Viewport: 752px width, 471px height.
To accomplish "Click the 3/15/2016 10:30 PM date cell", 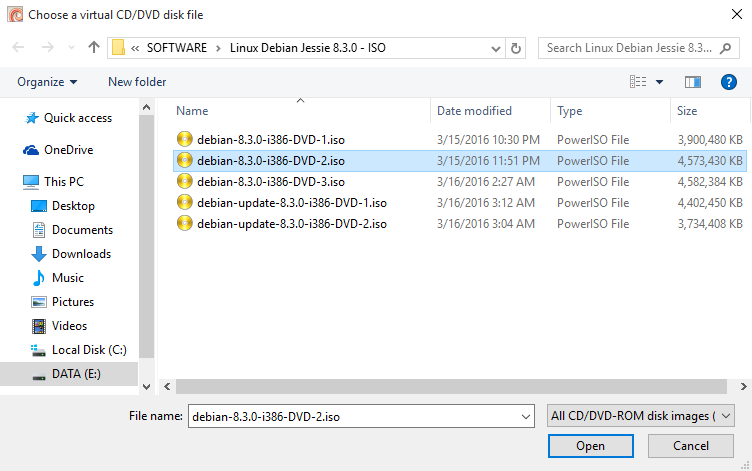I will pos(488,140).
